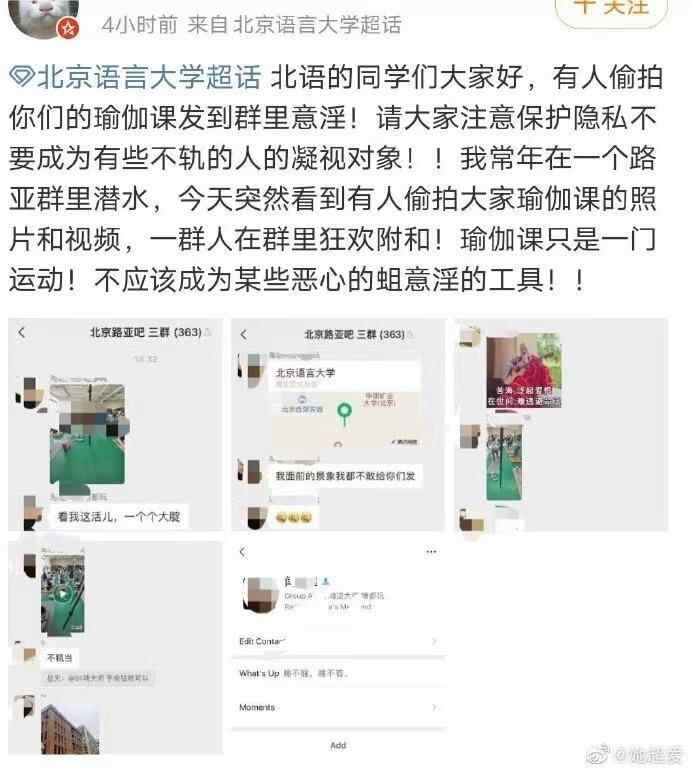The image size is (690, 771).
Task: Open third screenshot with red image
Action: 561,425
